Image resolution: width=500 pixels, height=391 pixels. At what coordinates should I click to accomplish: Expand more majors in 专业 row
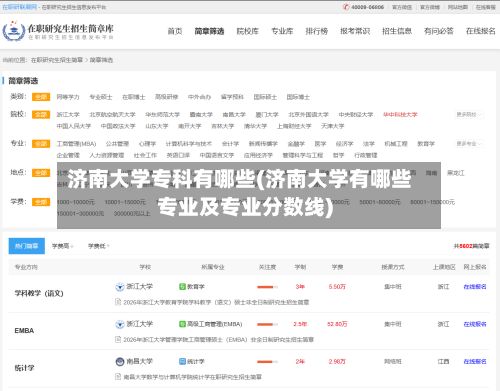[468, 144]
